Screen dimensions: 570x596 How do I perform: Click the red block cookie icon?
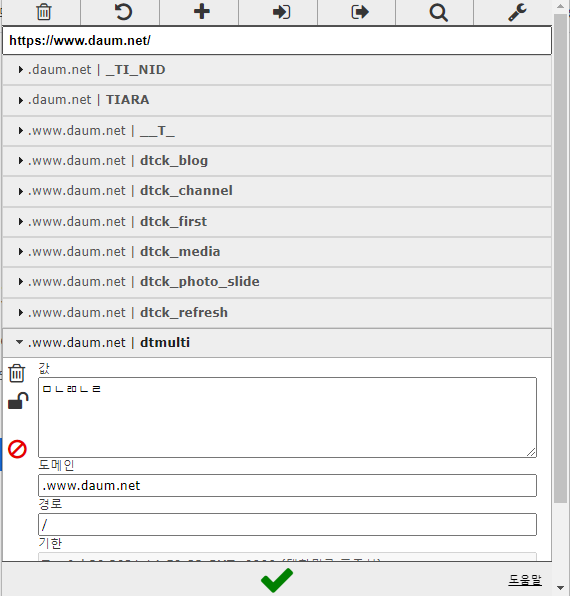pyautogui.click(x=17, y=449)
